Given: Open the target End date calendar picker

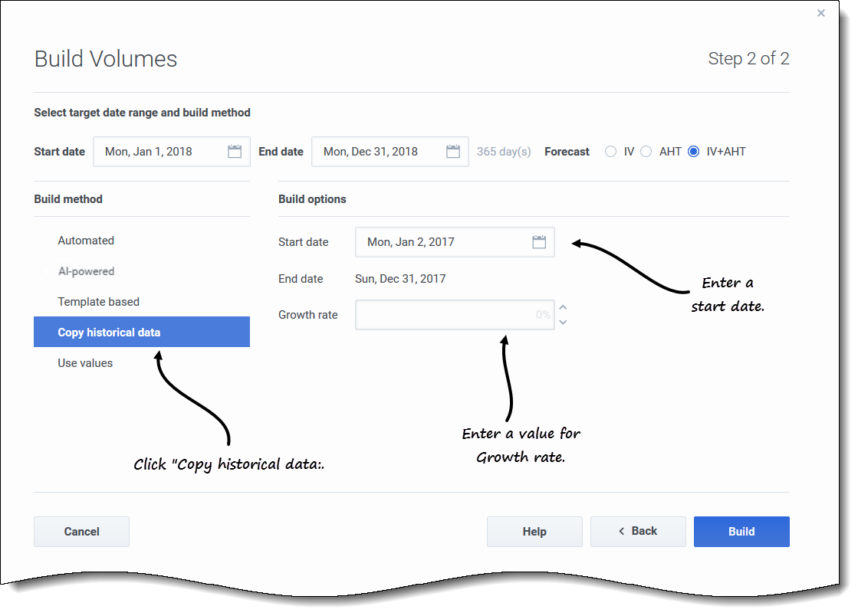Looking at the screenshot, I should [x=453, y=152].
